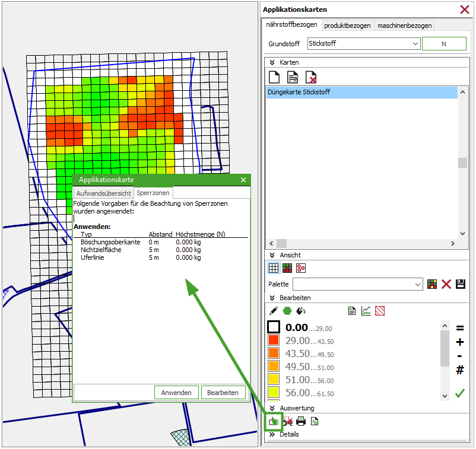Viewport: 476px width, 449px height.
Task: Switch to the produktbezogen tab
Action: pos(348,26)
